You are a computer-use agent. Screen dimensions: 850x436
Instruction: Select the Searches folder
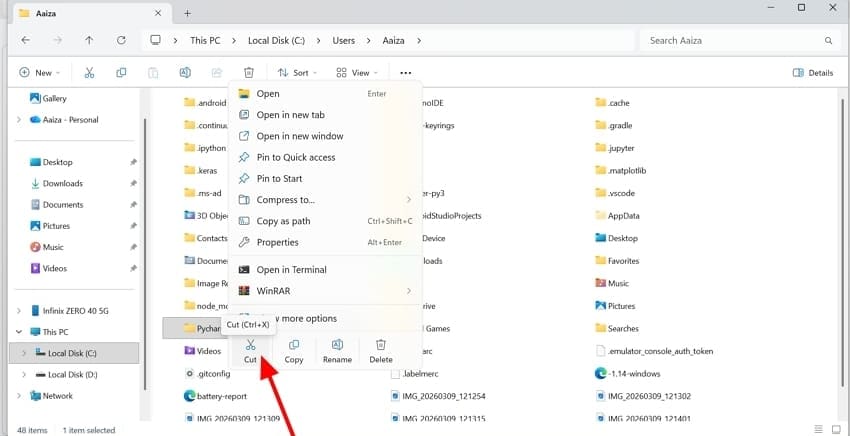(x=617, y=329)
